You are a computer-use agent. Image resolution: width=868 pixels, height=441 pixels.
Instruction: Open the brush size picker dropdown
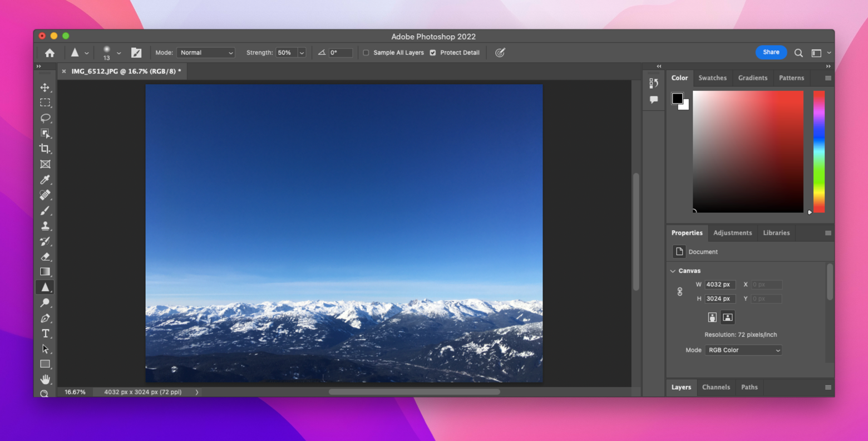click(x=119, y=52)
